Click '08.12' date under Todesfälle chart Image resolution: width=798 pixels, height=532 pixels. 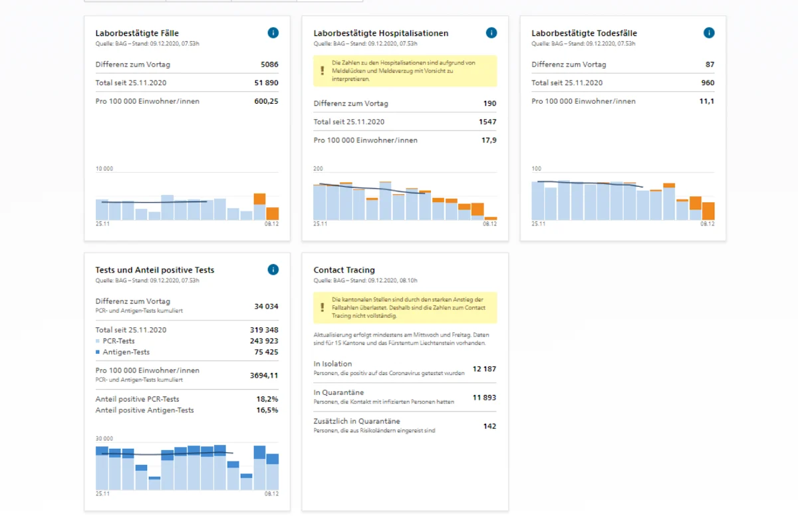click(708, 224)
